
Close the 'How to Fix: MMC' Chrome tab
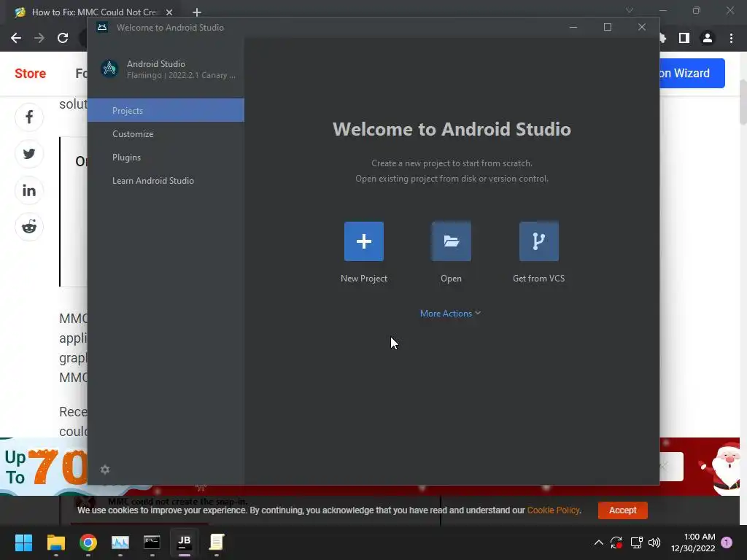pos(169,12)
